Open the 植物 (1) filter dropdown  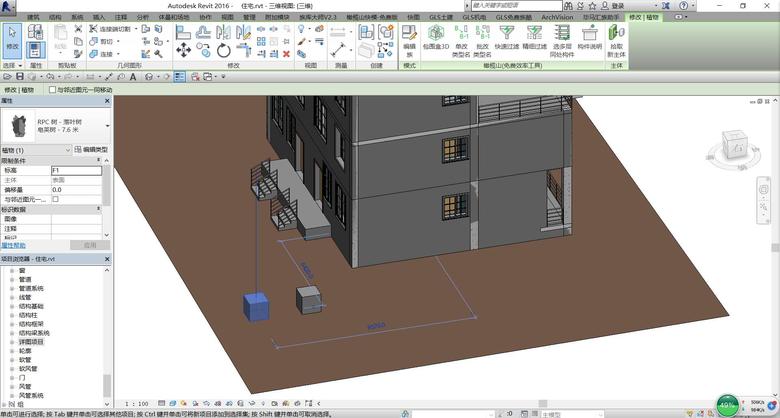pyautogui.click(x=66, y=149)
